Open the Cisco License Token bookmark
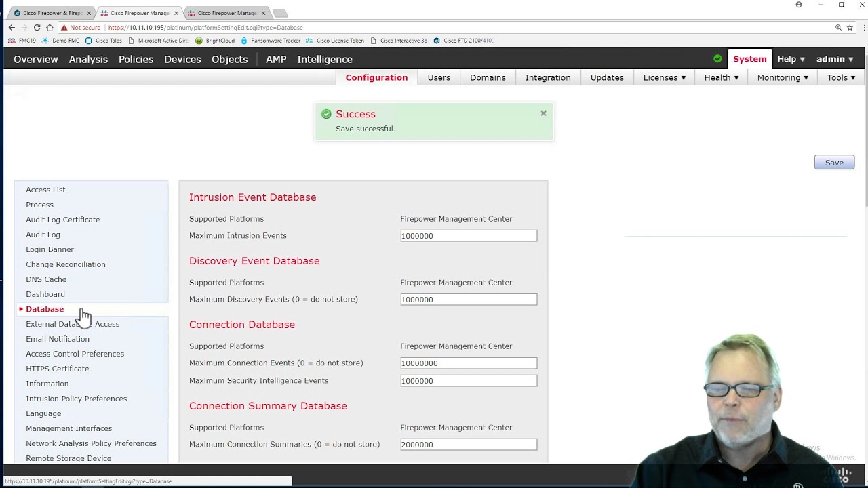 click(x=335, y=41)
